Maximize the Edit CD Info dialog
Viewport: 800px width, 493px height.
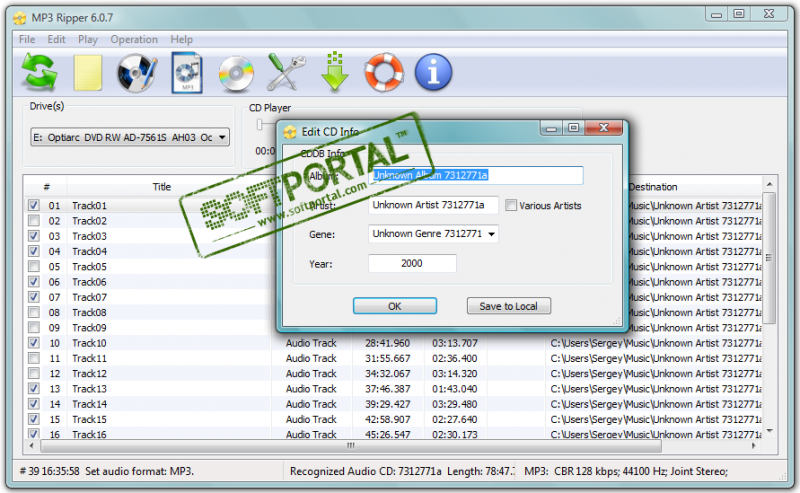click(x=573, y=128)
